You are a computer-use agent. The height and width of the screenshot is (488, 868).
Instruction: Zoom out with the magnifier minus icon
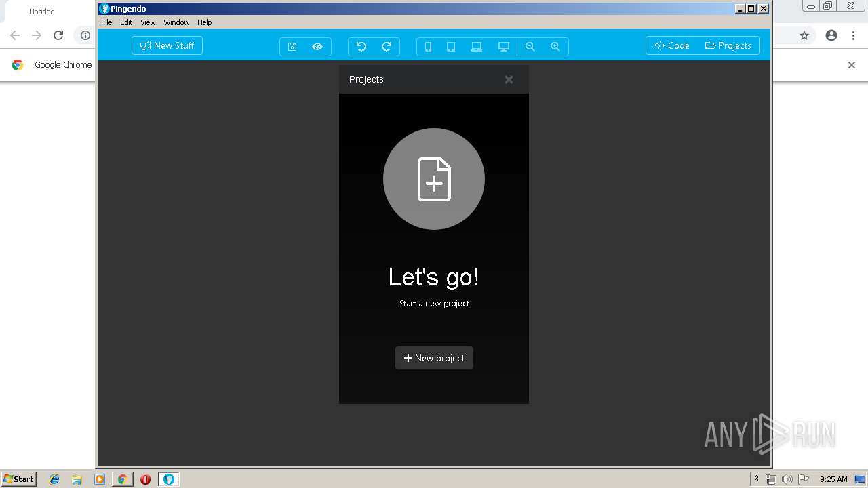pyautogui.click(x=530, y=46)
